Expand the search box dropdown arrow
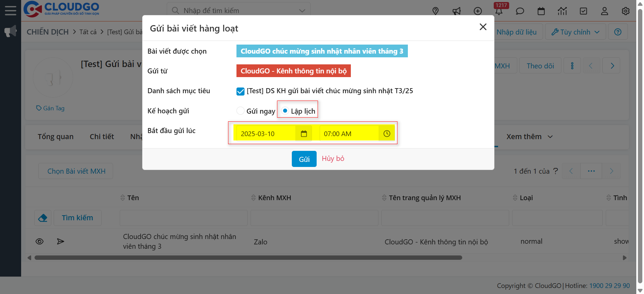Viewport: 644px width, 294px height. [302, 11]
